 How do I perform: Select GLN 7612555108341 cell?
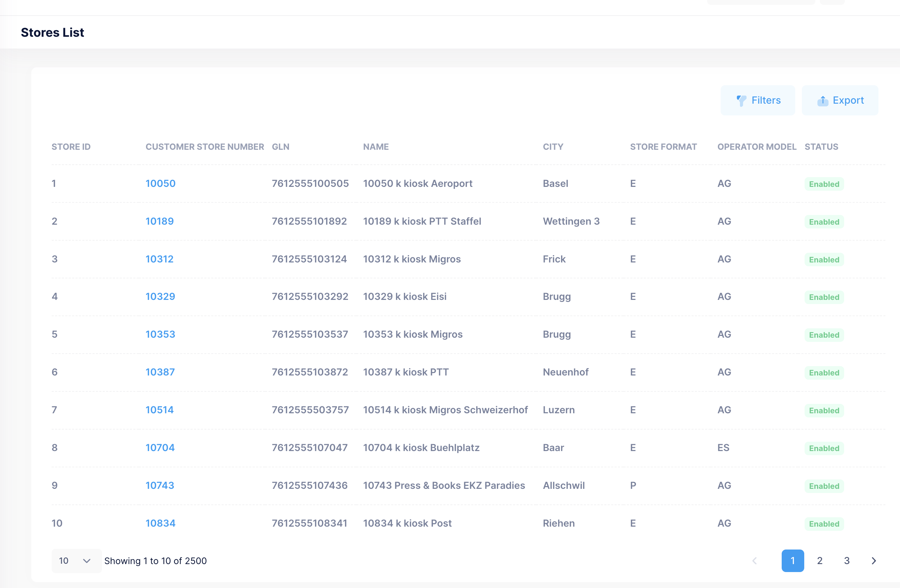[x=309, y=524]
